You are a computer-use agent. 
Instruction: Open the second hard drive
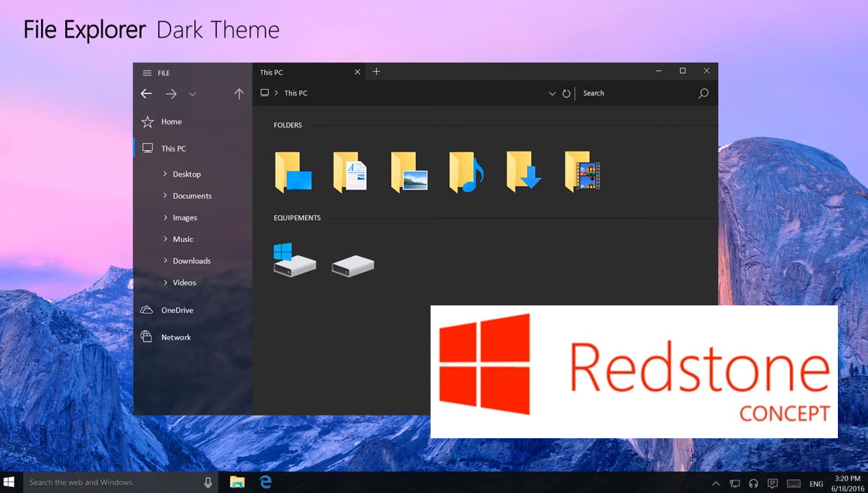(x=353, y=266)
